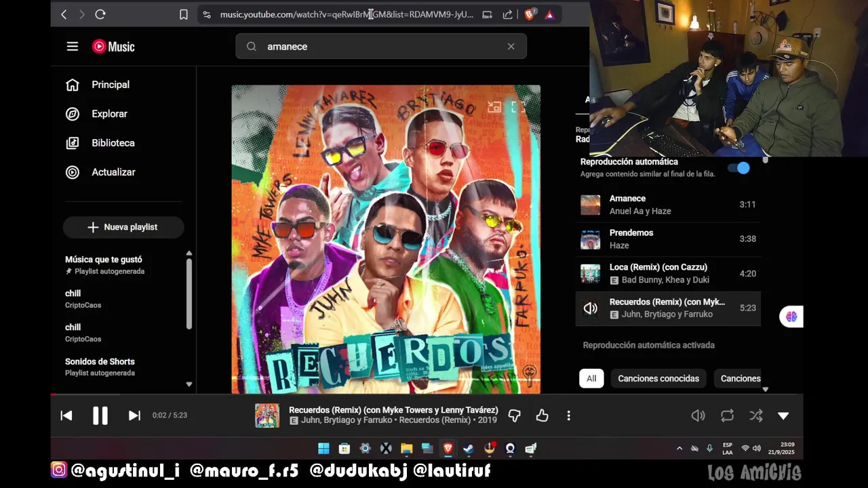Bookmark this page via bookmark icon
Viewport: 868px width, 488px height.
tap(183, 14)
